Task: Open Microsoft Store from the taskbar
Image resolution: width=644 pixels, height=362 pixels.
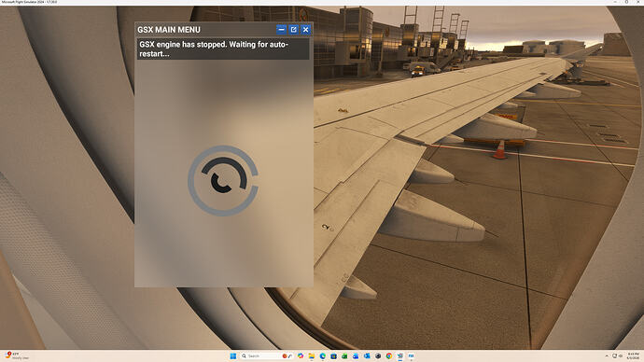Action: point(333,355)
